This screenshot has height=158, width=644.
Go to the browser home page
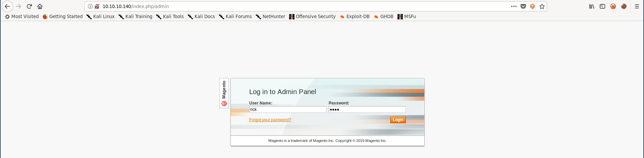coord(40,6)
